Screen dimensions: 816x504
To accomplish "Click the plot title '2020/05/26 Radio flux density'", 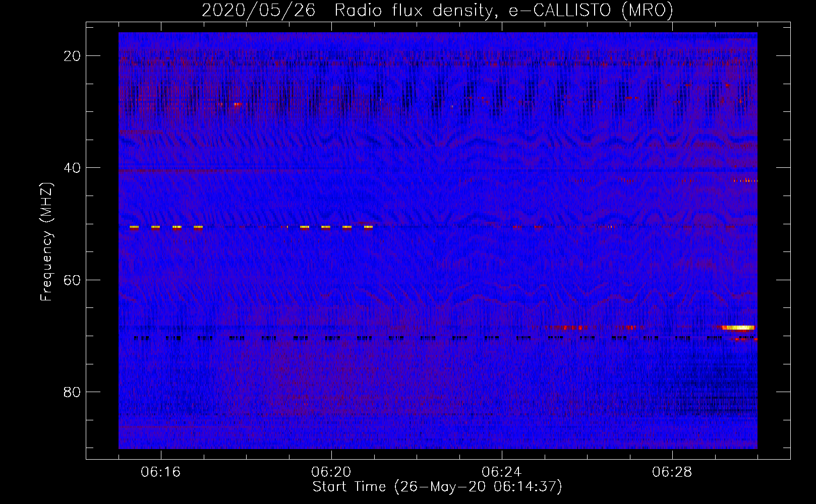I will tap(346, 10).
